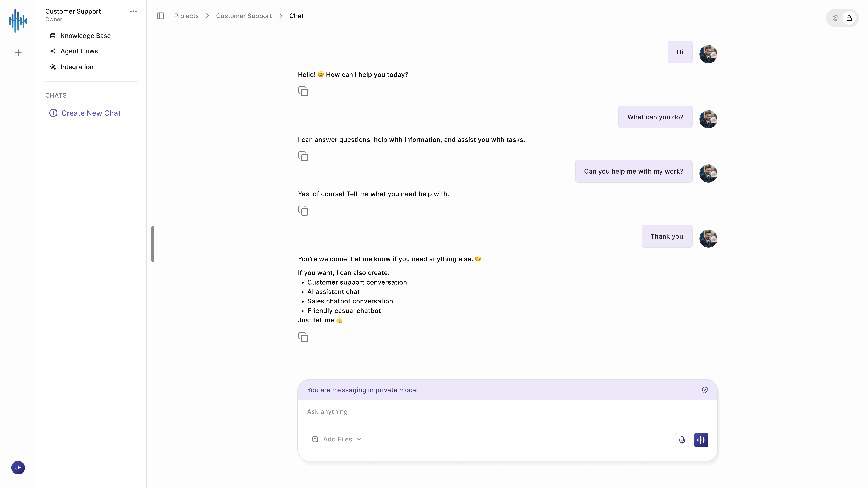Click the Customer Support project title

coord(73,11)
